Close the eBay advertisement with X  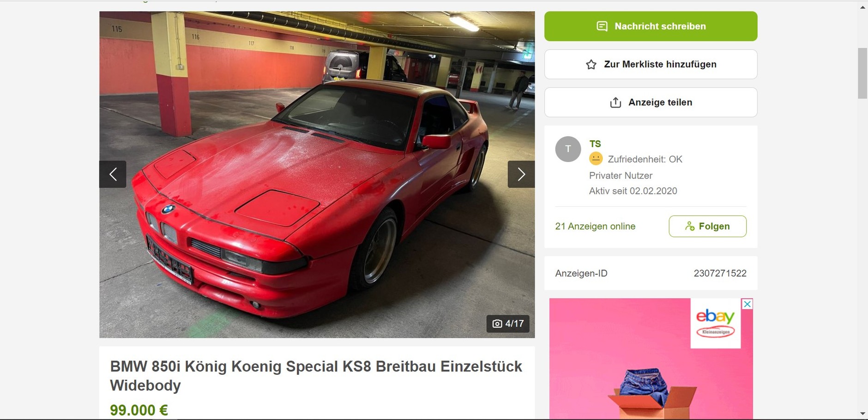[x=747, y=304]
